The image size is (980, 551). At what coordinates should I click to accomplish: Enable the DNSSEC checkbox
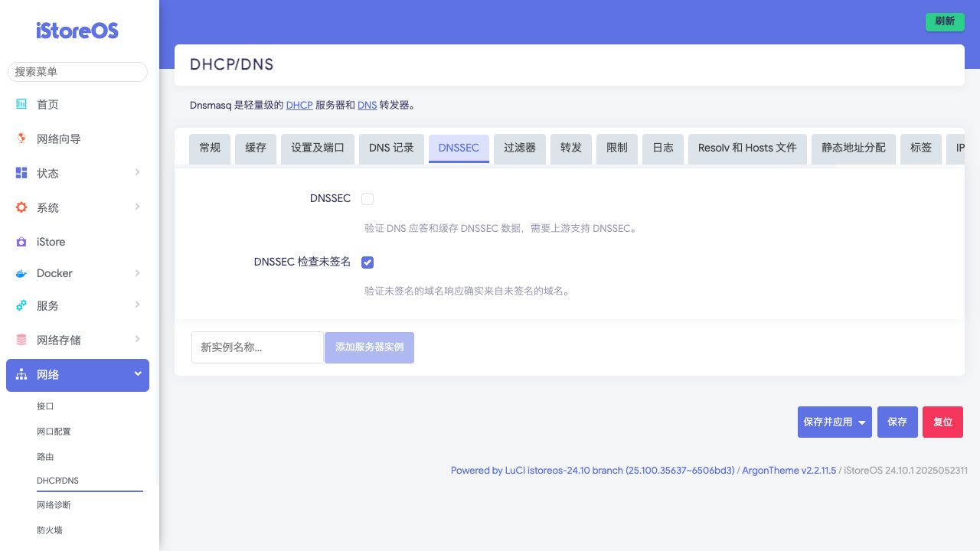point(367,199)
